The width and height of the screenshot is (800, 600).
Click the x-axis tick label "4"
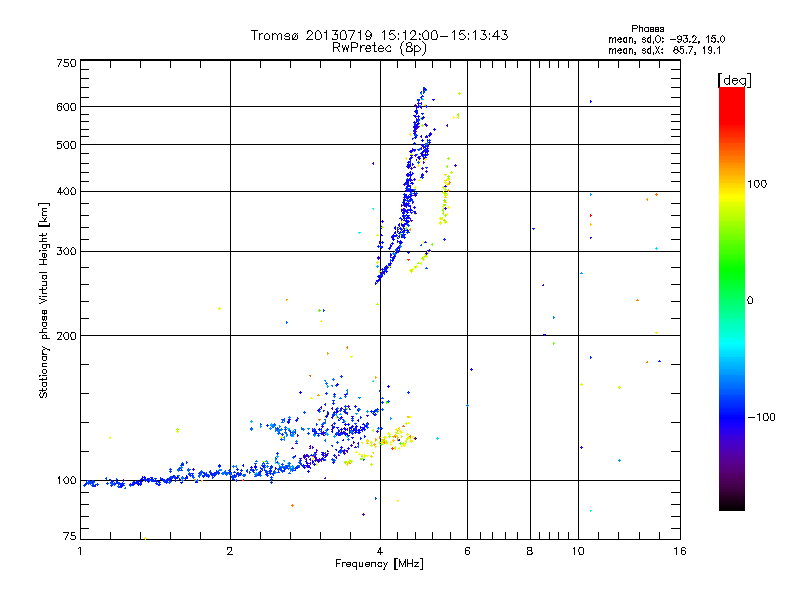click(380, 551)
